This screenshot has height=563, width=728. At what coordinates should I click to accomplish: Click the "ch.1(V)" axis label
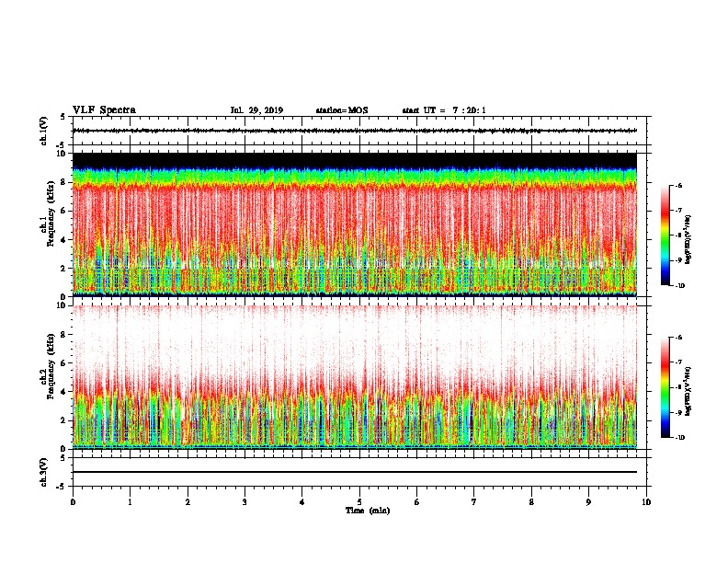[43, 131]
